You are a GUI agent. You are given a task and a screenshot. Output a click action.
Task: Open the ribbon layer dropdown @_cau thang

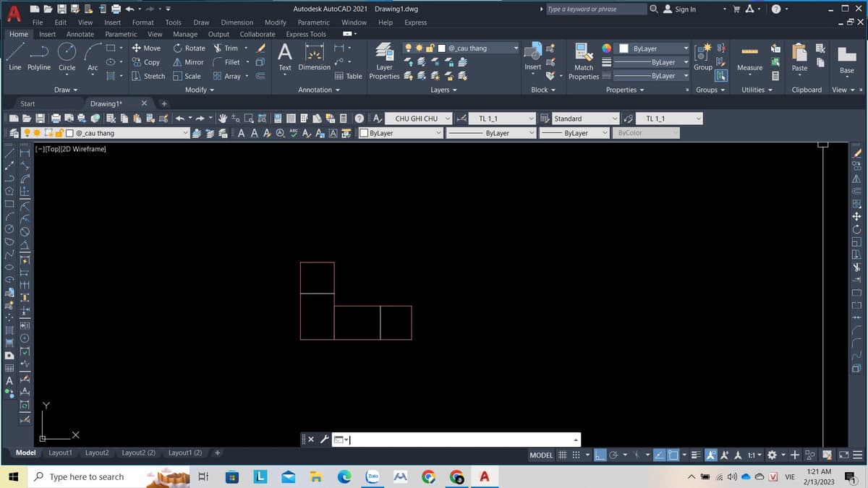pos(461,48)
